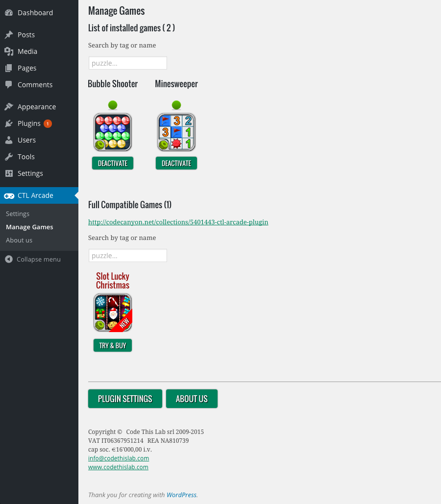Select Pages in the sidebar
This screenshot has height=504, width=441.
(x=39, y=68)
